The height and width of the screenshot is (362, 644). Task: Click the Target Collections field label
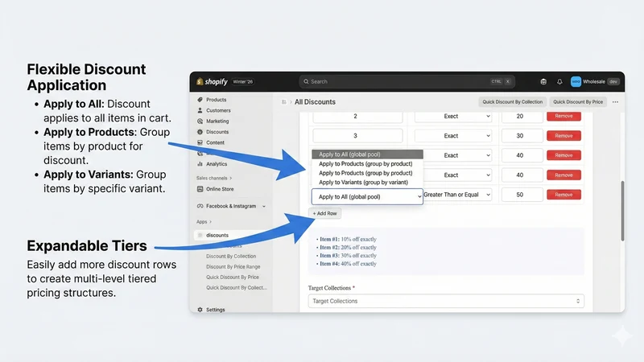pyautogui.click(x=332, y=288)
